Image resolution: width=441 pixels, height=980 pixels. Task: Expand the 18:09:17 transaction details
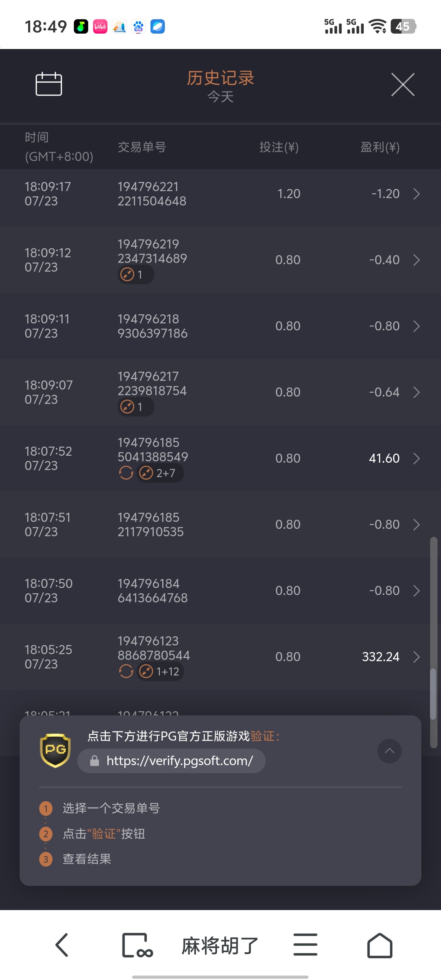point(416,194)
